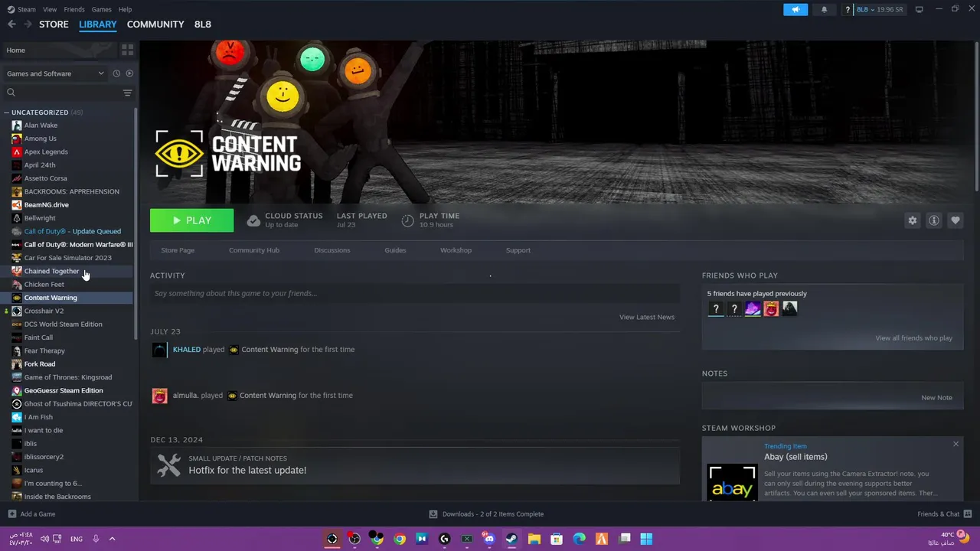Open the View menu

coord(50,9)
